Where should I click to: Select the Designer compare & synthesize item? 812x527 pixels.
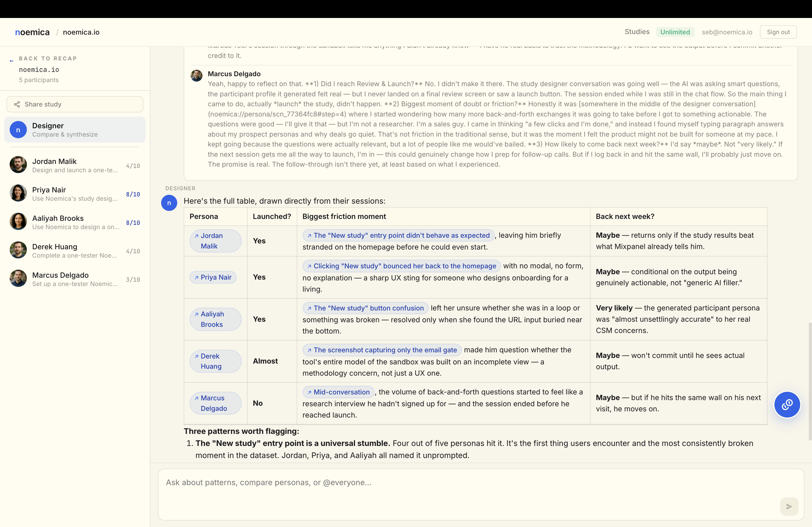pos(75,130)
